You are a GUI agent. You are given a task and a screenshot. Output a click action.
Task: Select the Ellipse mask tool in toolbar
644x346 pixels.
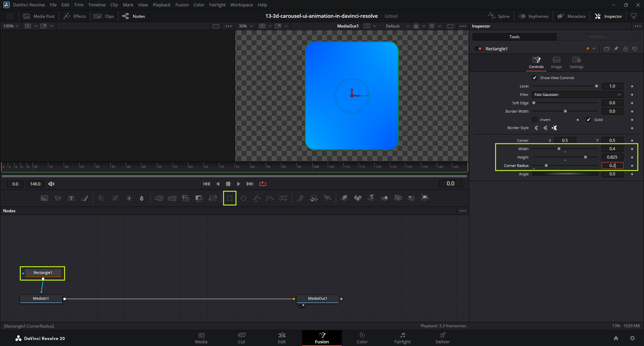[x=244, y=198]
